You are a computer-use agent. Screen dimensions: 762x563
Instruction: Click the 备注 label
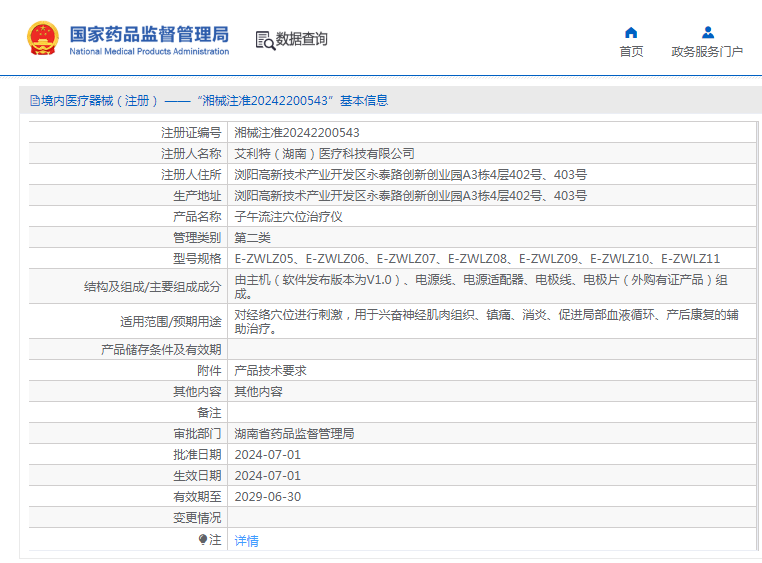pyautogui.click(x=209, y=412)
